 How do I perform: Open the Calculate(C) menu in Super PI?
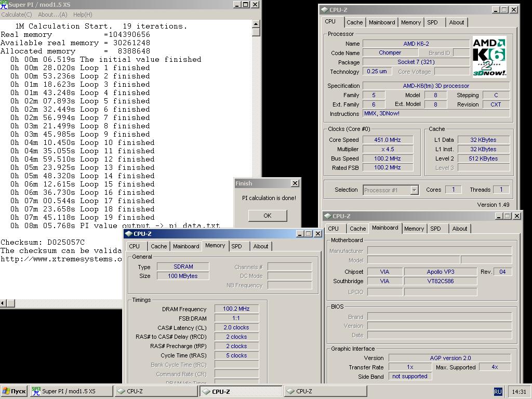point(16,15)
